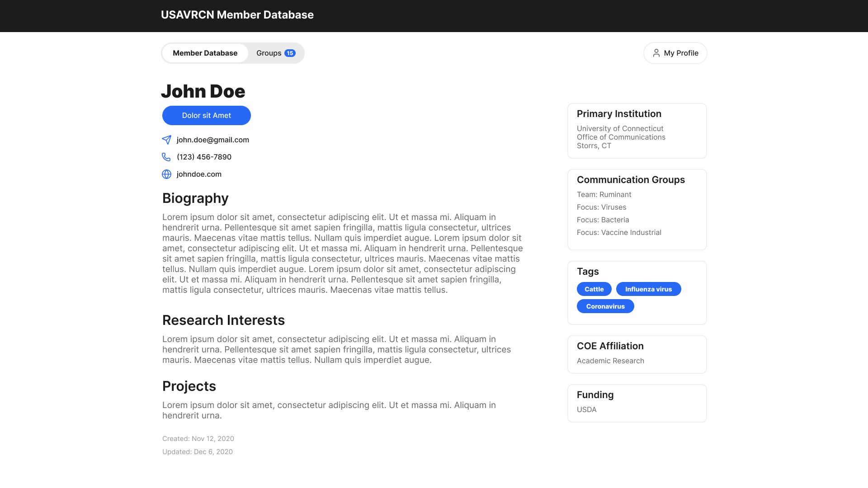This screenshot has height=488, width=868.
Task: Switch to the Member Database tab
Action: click(x=205, y=53)
